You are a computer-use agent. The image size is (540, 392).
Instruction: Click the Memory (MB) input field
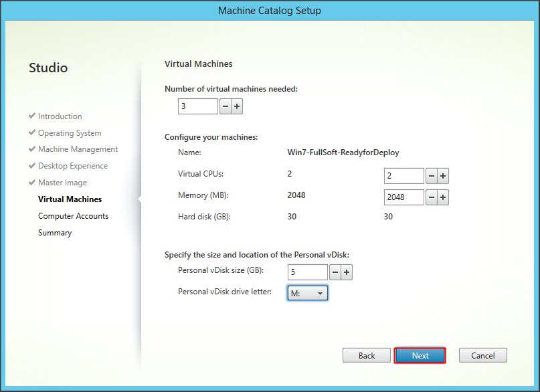tap(403, 197)
